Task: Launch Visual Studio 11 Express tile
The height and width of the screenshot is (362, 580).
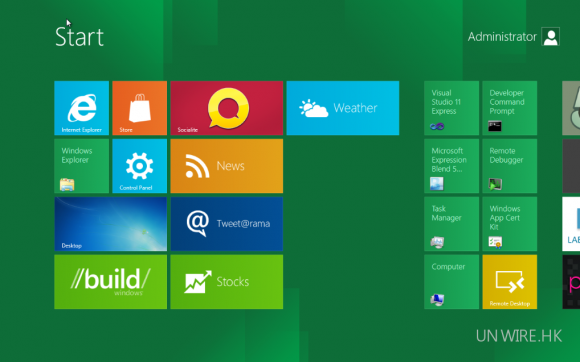Action: 451,108
